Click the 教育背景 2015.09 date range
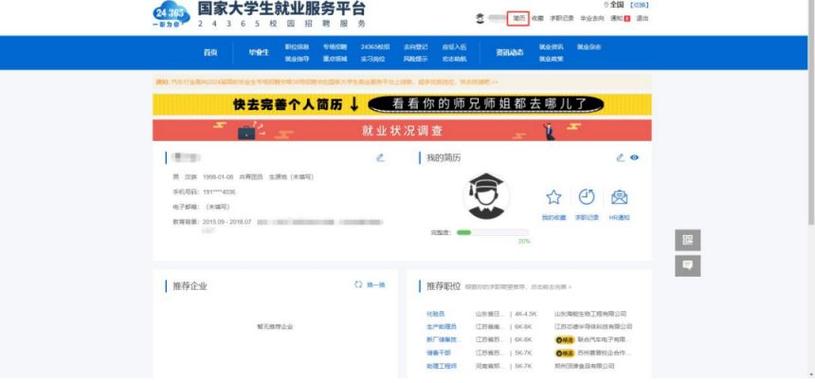The width and height of the screenshot is (815, 383). point(227,222)
